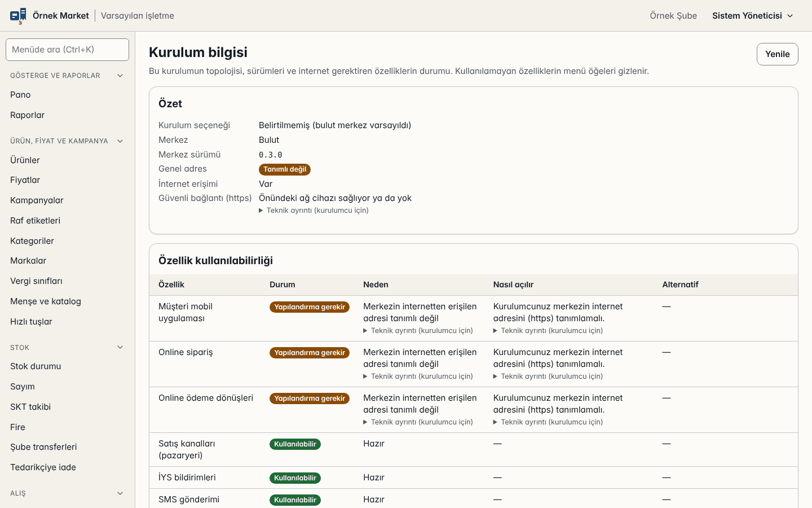Click Yapılandırma gerekir badge for Online sipariş
The height and width of the screenshot is (508, 812).
tap(310, 353)
